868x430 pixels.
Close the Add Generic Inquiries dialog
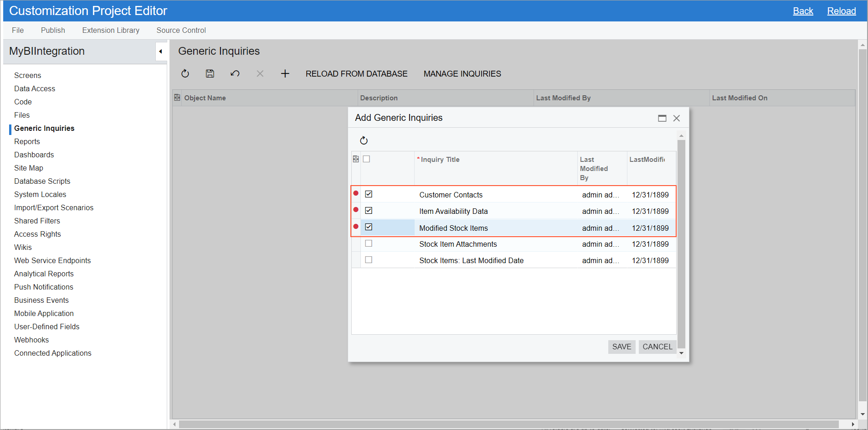677,118
